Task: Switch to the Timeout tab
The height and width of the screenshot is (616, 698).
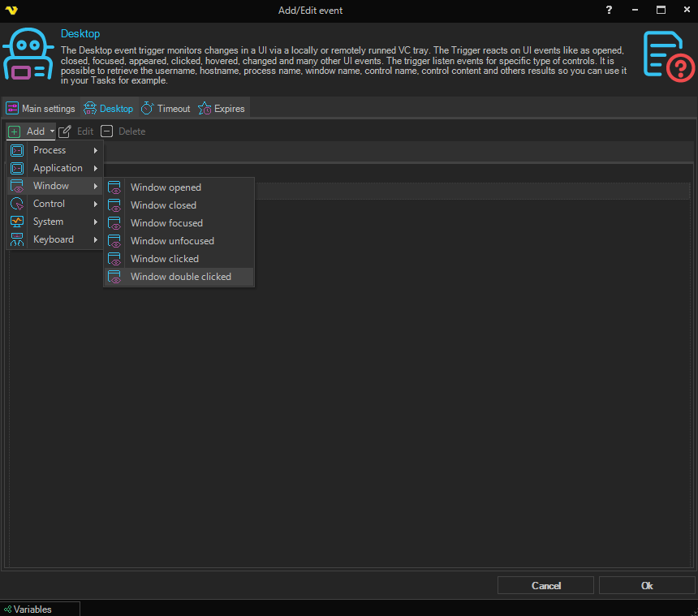Action: click(x=166, y=108)
